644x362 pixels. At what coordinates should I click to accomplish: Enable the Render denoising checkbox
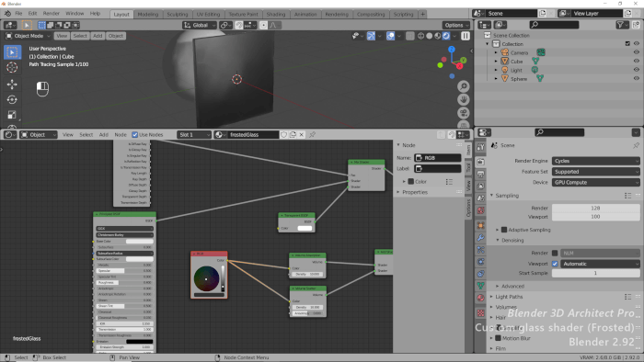coord(555,253)
